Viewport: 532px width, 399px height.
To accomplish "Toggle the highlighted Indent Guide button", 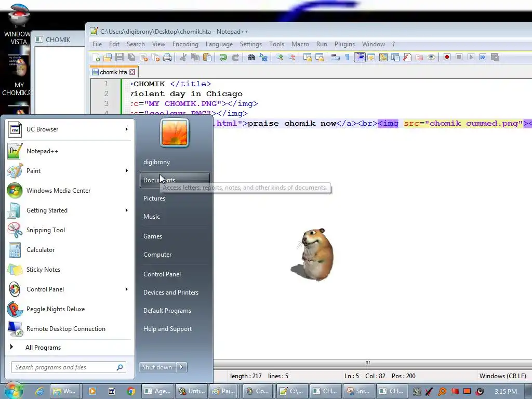I will click(360, 57).
